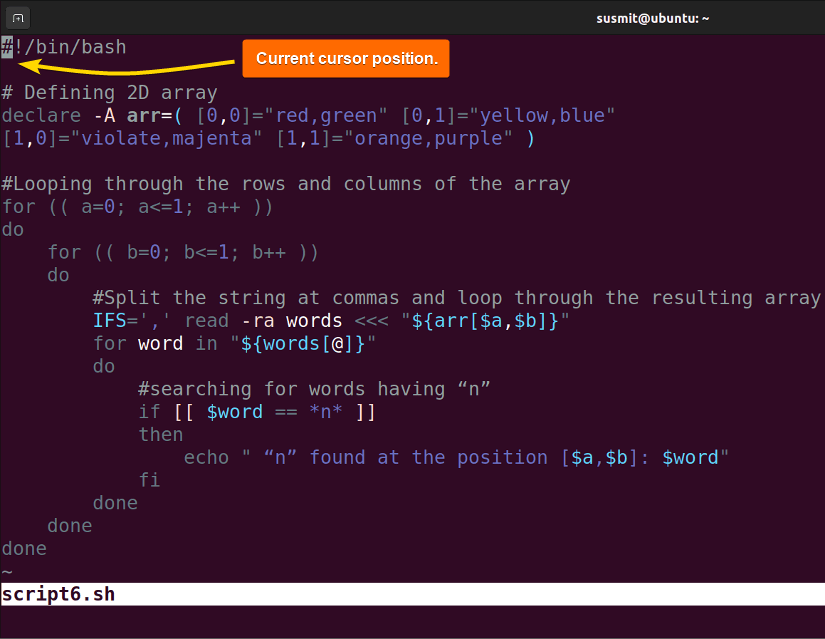Image resolution: width=825 pixels, height=639 pixels.
Task: Click the 'echo' command
Action: pos(206,457)
